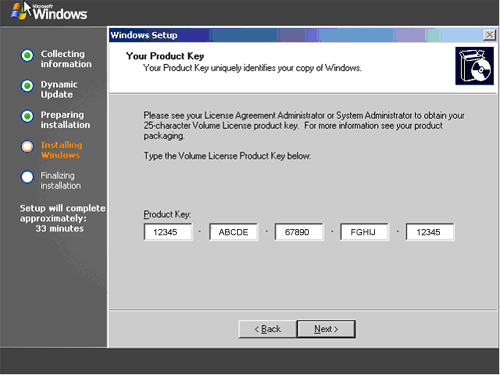Viewport: 500px width, 375px height.
Task: Click the 'Type the Volume License Product Key below' text
Action: [227, 156]
